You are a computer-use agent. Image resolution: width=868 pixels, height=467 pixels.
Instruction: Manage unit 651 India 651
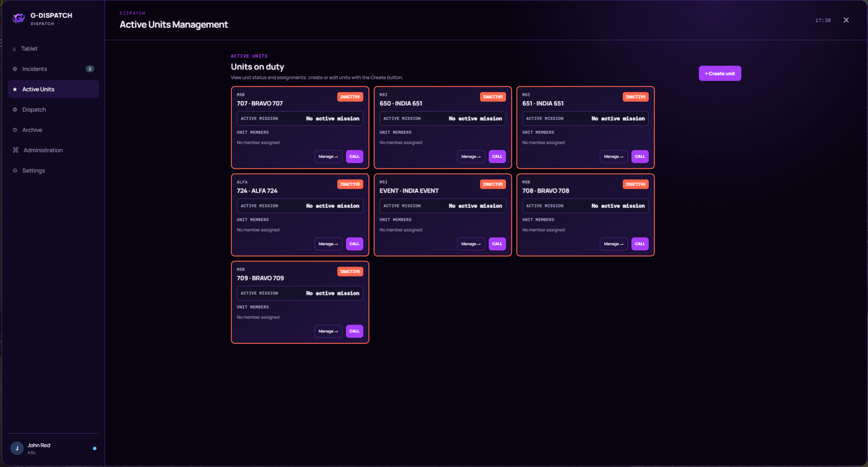coord(614,157)
